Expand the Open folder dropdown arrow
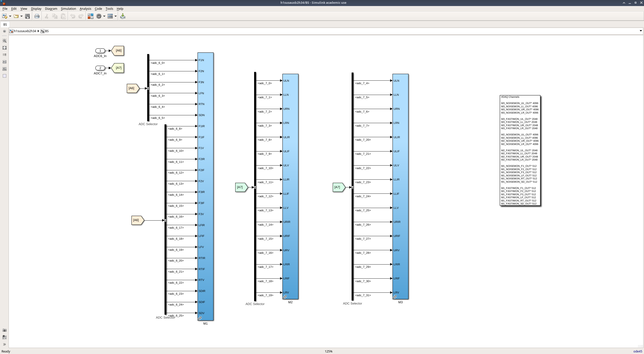The width and height of the screenshot is (644, 354). pos(21,16)
